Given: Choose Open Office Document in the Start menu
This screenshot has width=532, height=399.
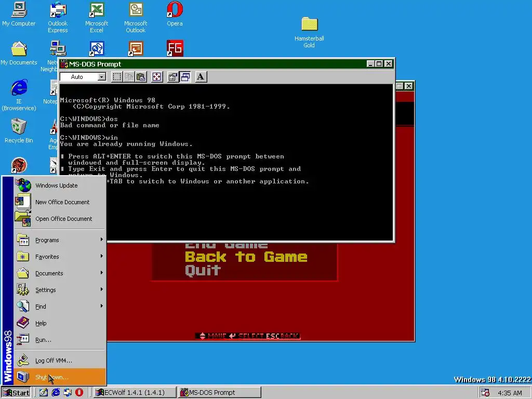Looking at the screenshot, I should pos(60,219).
